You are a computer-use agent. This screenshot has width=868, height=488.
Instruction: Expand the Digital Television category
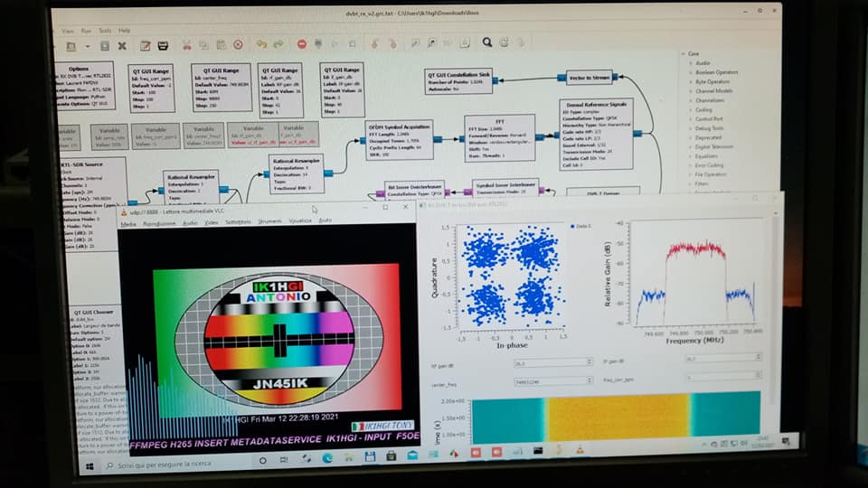click(x=691, y=146)
